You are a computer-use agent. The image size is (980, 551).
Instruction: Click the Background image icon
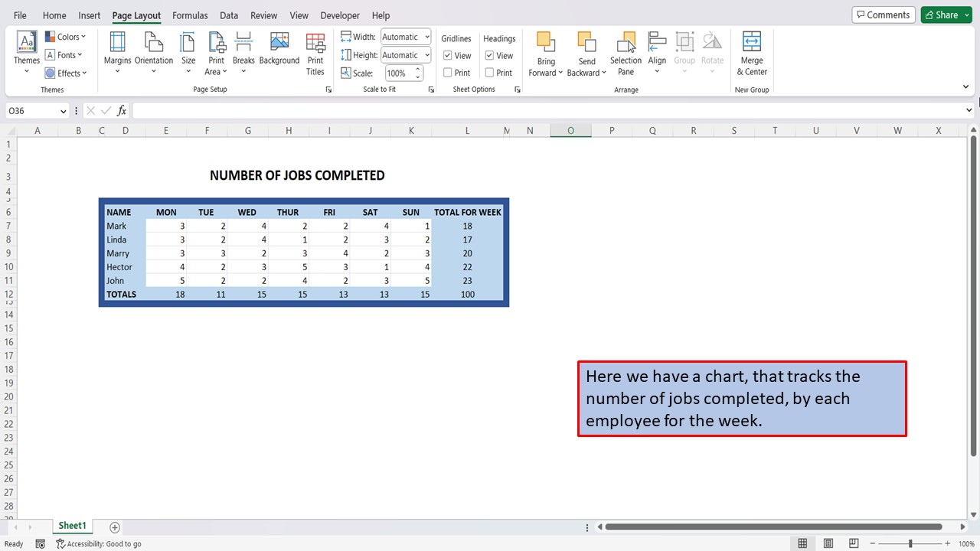pyautogui.click(x=279, y=50)
